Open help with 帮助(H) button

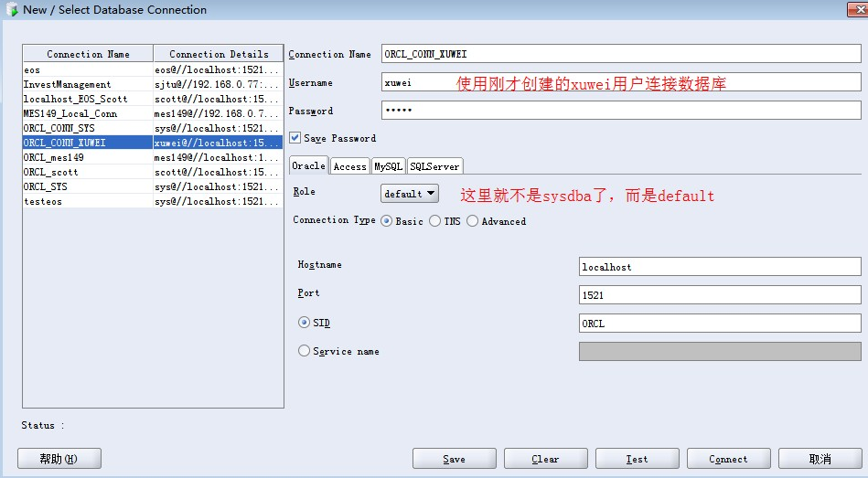pos(59,459)
